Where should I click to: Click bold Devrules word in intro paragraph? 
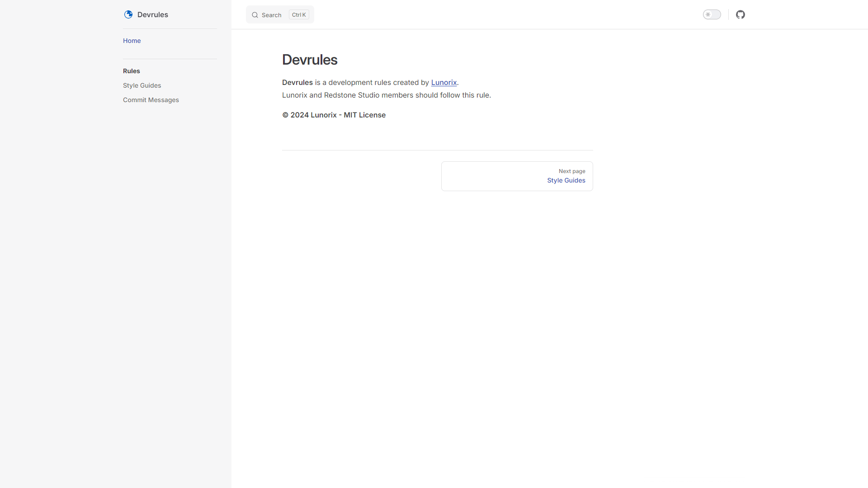coord(297,82)
